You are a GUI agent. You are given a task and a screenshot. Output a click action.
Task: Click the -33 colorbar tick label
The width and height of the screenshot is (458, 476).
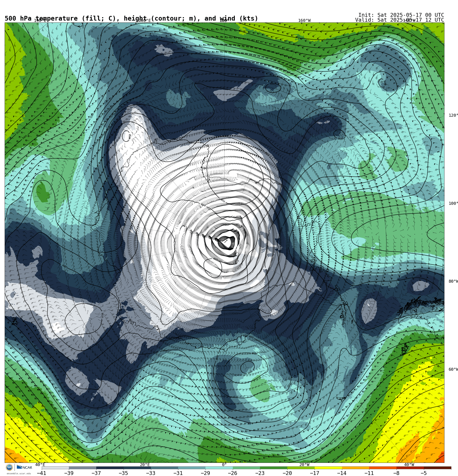pos(151,473)
